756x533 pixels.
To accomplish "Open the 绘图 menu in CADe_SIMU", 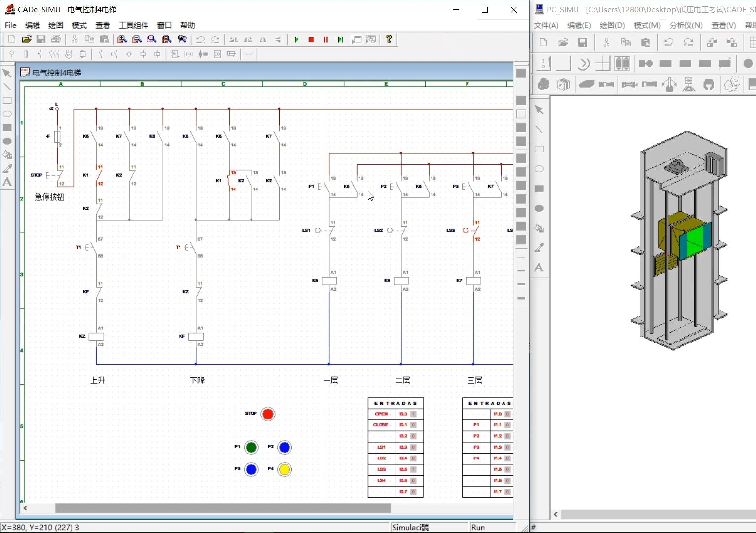I will pyautogui.click(x=56, y=25).
